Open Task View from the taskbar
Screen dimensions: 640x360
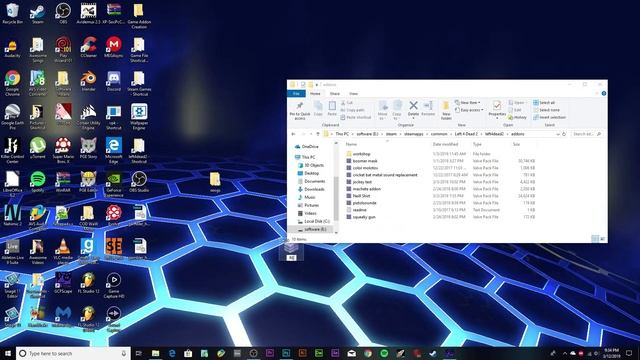(138, 353)
